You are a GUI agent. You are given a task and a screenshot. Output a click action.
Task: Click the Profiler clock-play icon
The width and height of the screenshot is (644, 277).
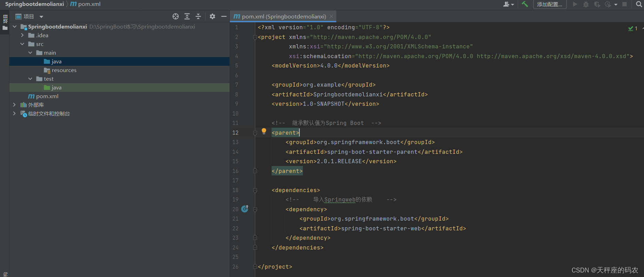[608, 4]
